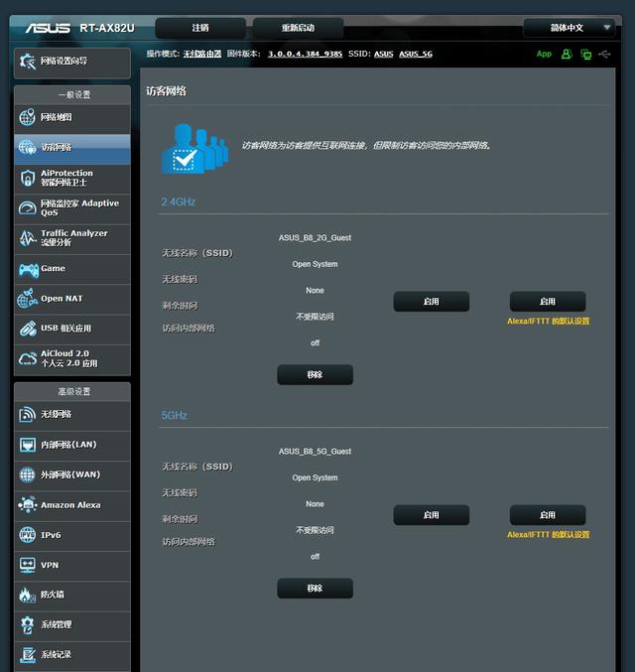Click the Traffic Analyzer waveform icon
The width and height of the screenshot is (635, 672).
(x=28, y=238)
